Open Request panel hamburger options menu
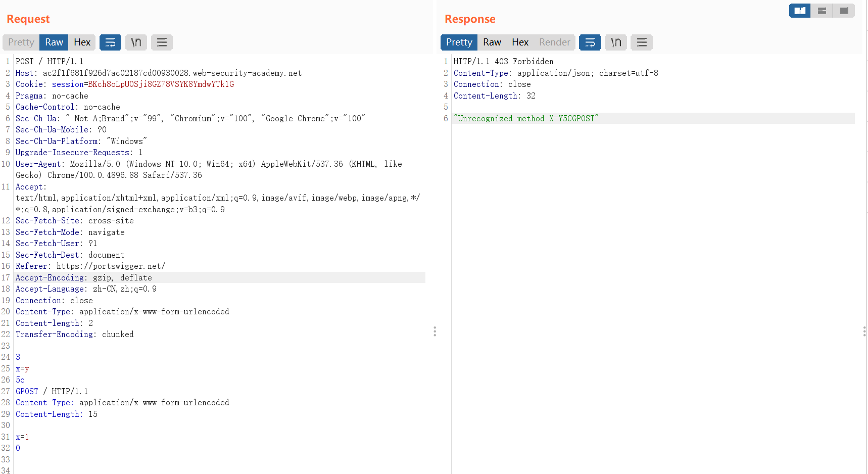The image size is (868, 474). 162,42
